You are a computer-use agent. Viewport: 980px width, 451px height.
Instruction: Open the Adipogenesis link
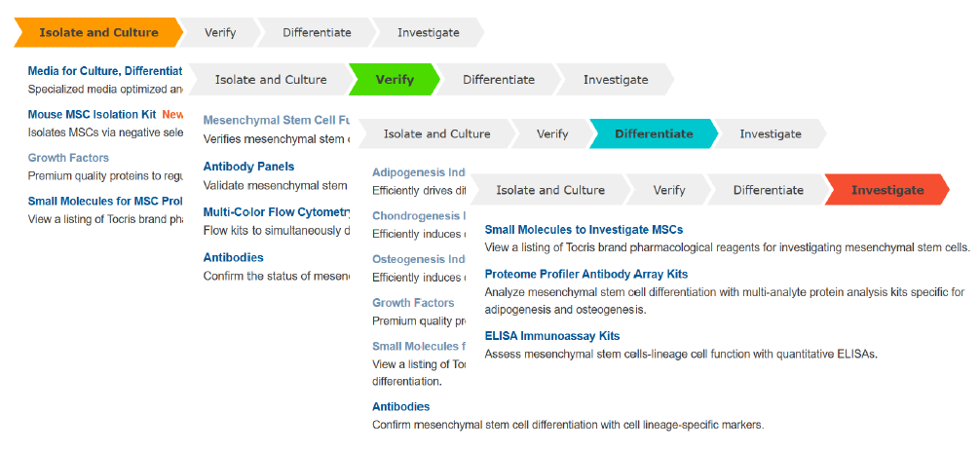coord(419,172)
